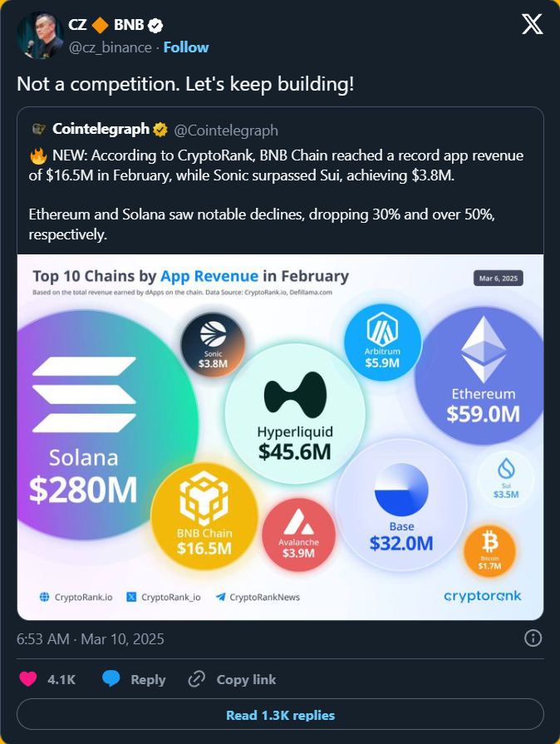This screenshot has width=560, height=744.
Task: Click the reply speech bubble icon
Action: pos(111,679)
